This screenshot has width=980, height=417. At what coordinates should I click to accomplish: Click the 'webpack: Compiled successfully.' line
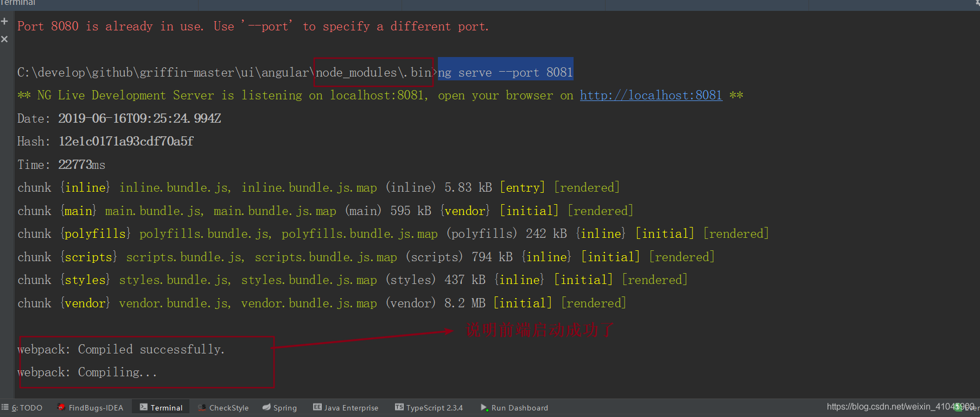pyautogui.click(x=121, y=349)
